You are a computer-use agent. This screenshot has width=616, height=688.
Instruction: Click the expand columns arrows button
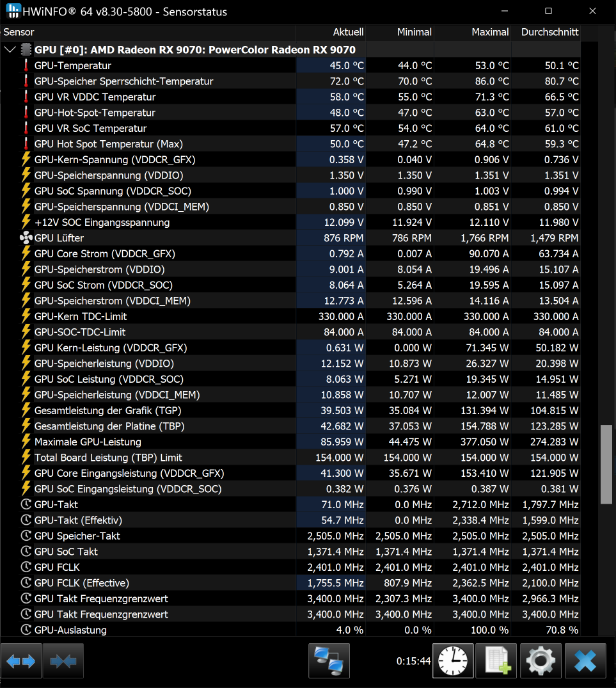(x=21, y=660)
